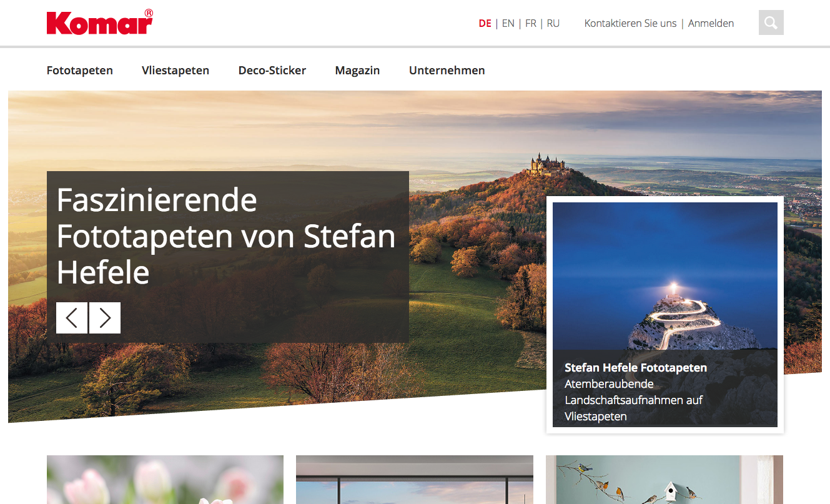Switch language to FR
Screen dimensions: 830x504
point(531,23)
